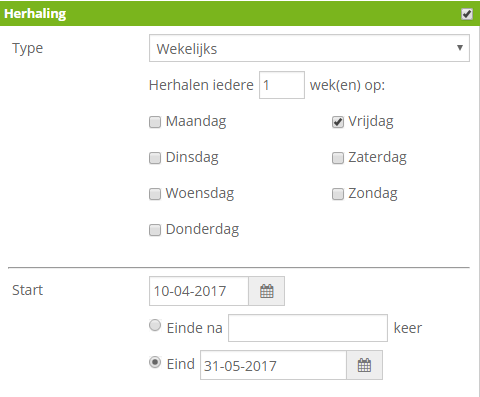Image resolution: width=480 pixels, height=397 pixels.
Task: Uncheck the Vrijdag checkbox
Action: pos(338,122)
